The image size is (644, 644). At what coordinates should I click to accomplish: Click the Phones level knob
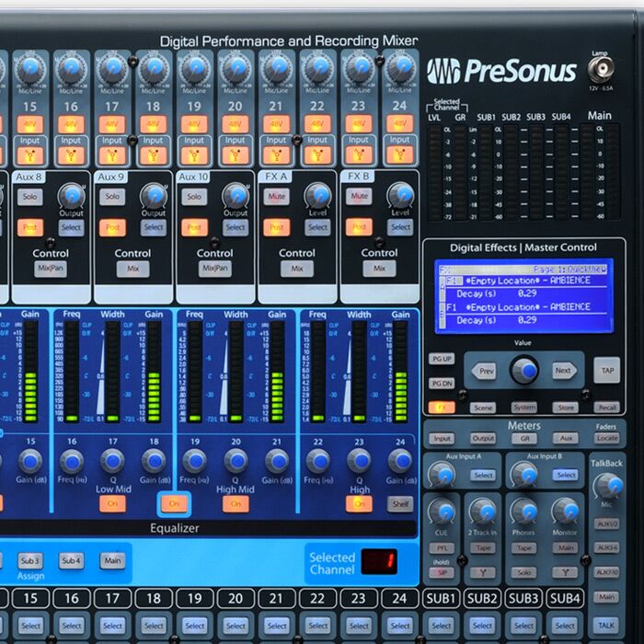pyautogui.click(x=523, y=512)
